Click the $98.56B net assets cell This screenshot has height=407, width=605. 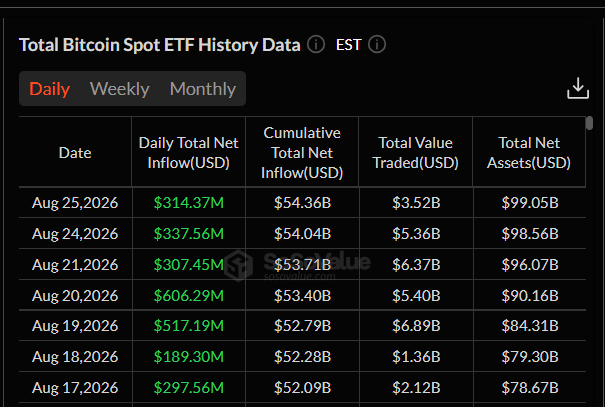[530, 233]
